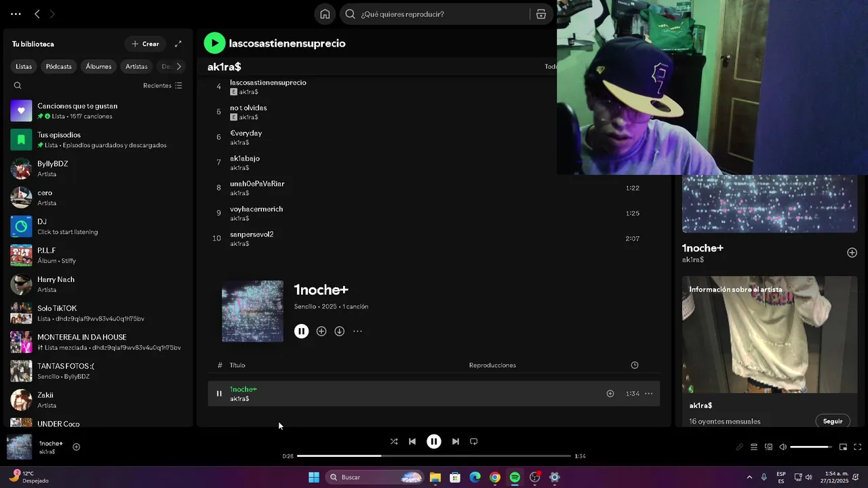Screen dimensions: 868x488
Task: Go to Spotify home via house icon
Action: (x=325, y=14)
